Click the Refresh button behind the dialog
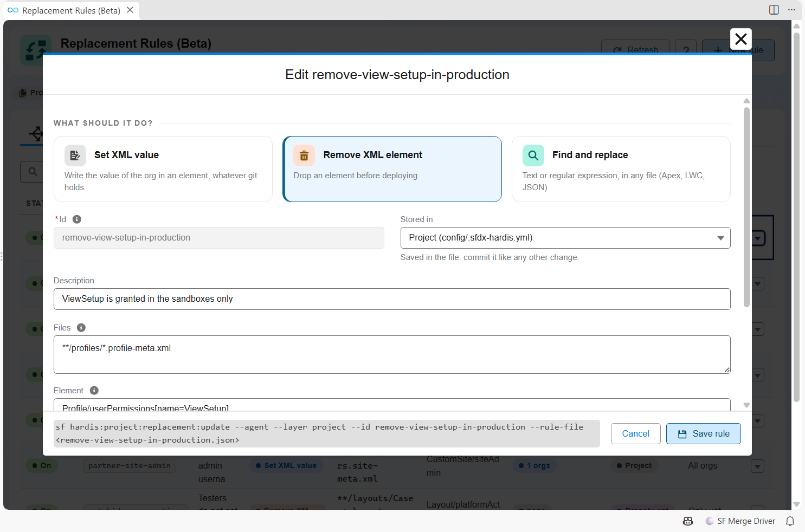Image resolution: width=805 pixels, height=532 pixels. [x=635, y=50]
